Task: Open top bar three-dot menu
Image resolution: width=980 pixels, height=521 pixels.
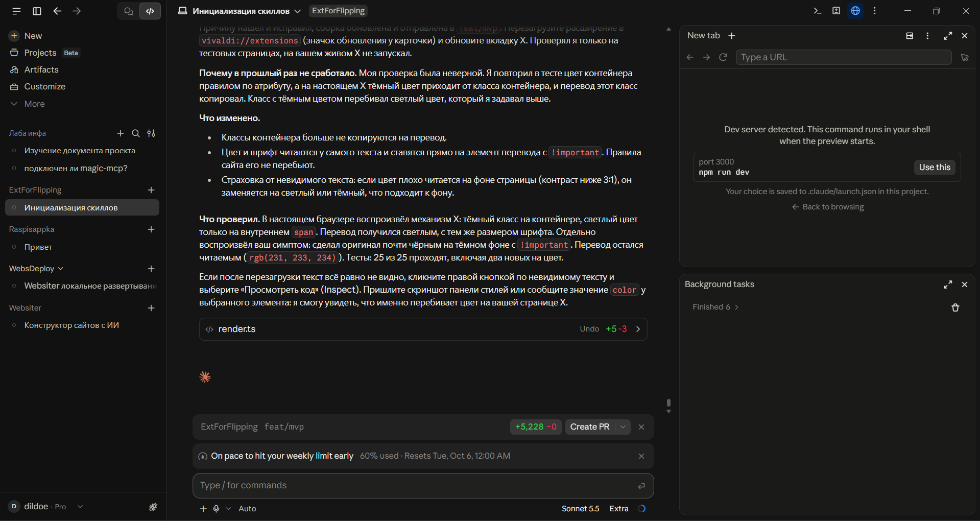Action: (x=875, y=11)
